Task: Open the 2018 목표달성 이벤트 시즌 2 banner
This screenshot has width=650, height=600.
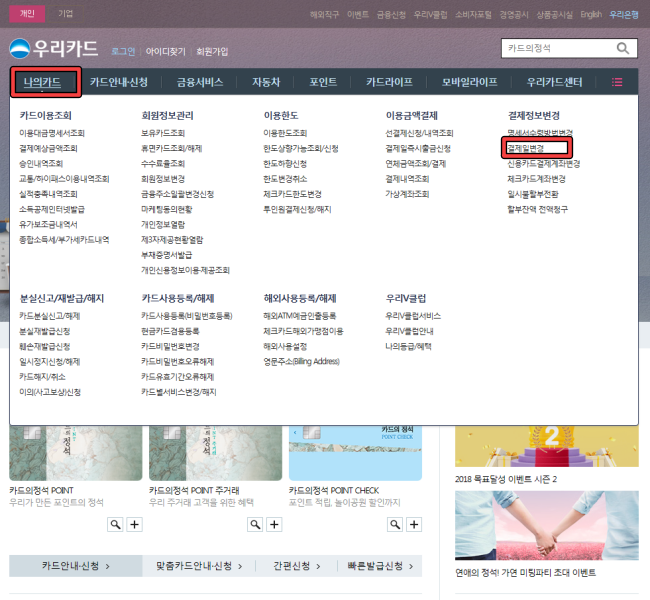Action: (547, 446)
